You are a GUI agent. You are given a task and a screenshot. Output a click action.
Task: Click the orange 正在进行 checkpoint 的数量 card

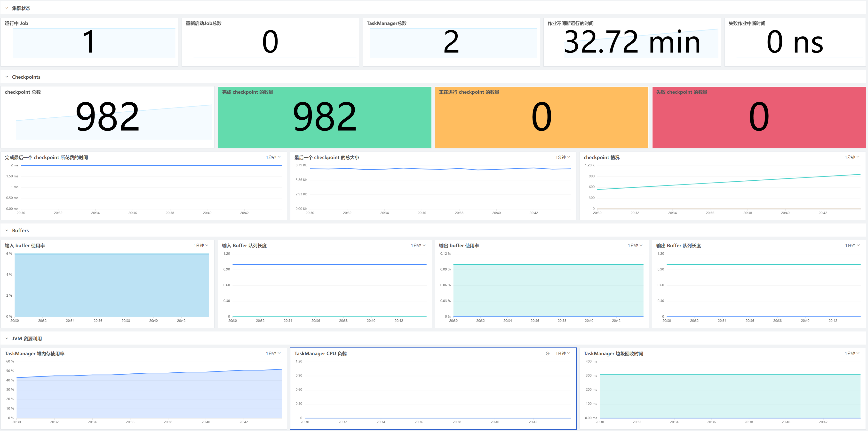pyautogui.click(x=542, y=117)
